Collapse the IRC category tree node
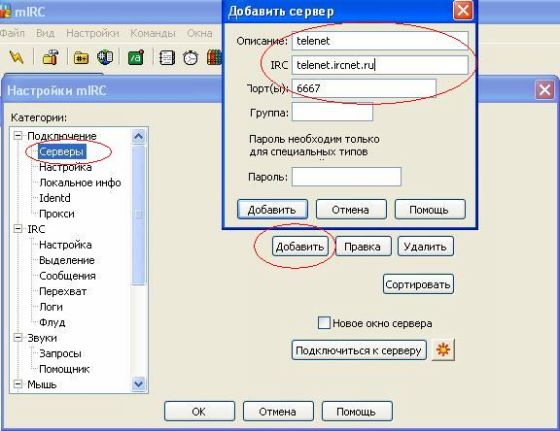The image size is (560, 431). (18, 229)
